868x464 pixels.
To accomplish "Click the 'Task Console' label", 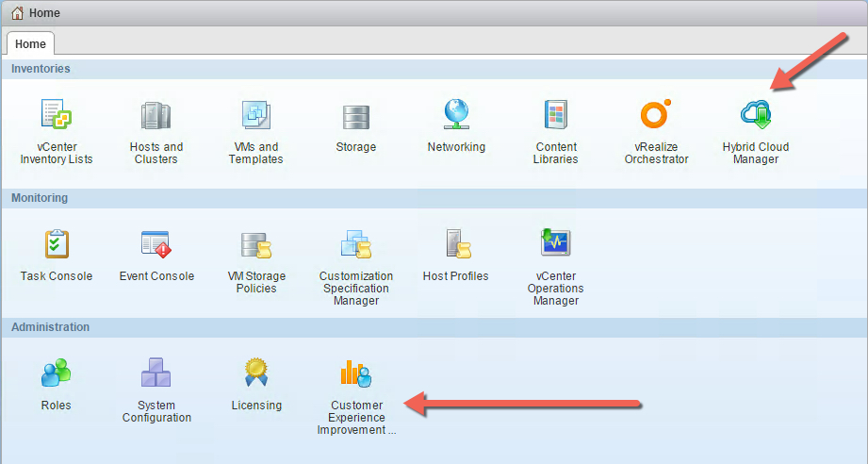I will (x=57, y=275).
